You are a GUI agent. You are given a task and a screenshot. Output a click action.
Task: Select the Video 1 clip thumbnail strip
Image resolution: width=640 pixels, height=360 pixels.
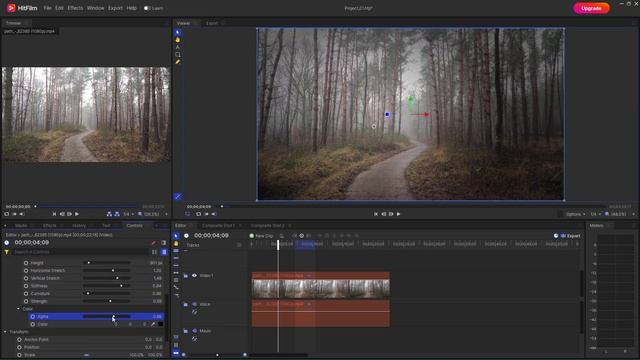click(x=321, y=289)
